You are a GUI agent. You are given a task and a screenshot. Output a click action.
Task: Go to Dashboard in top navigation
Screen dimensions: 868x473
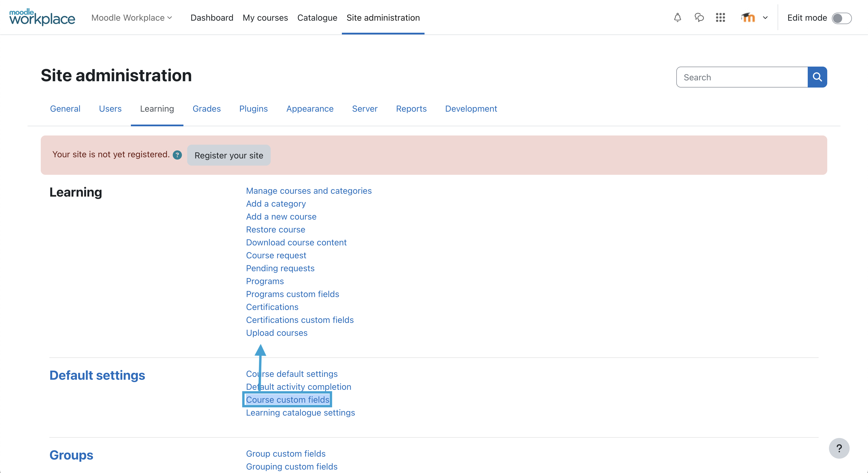pos(212,18)
